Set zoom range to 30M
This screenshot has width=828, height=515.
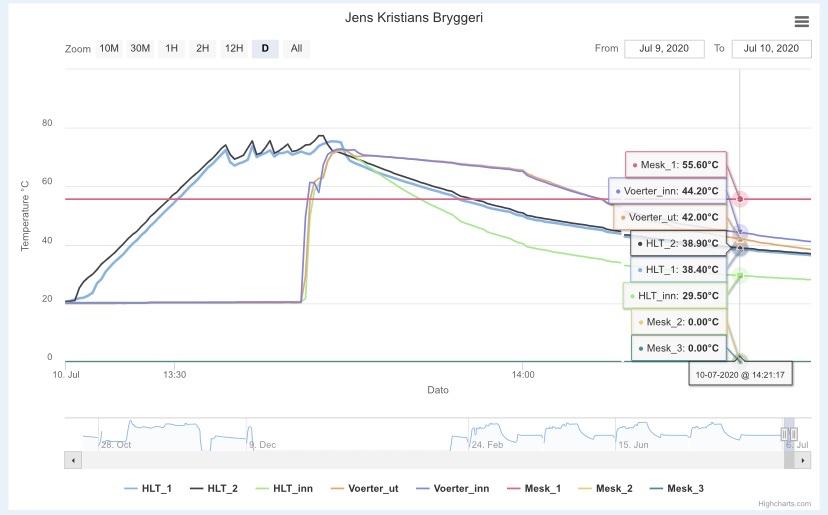pyautogui.click(x=140, y=49)
